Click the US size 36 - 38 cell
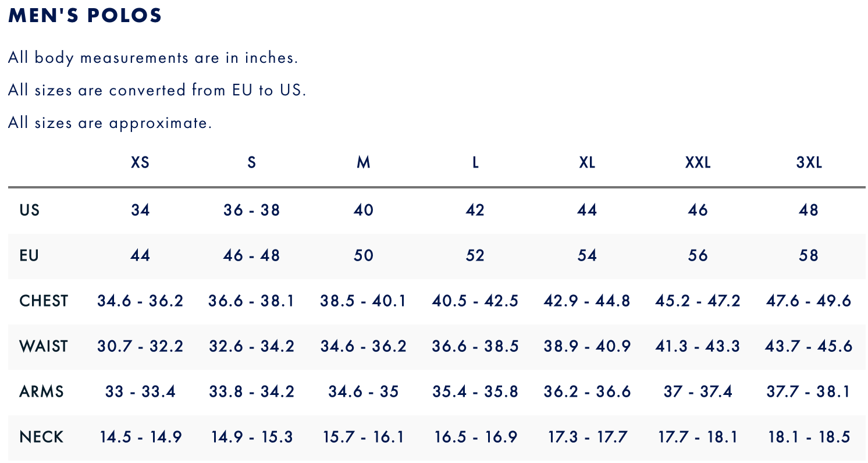This screenshot has height=463, width=868. (x=251, y=210)
